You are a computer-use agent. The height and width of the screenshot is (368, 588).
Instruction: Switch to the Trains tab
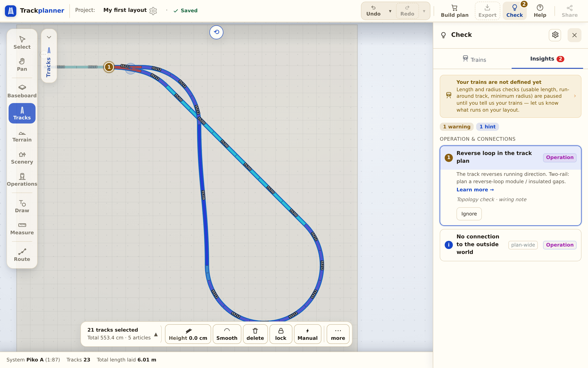point(474,59)
